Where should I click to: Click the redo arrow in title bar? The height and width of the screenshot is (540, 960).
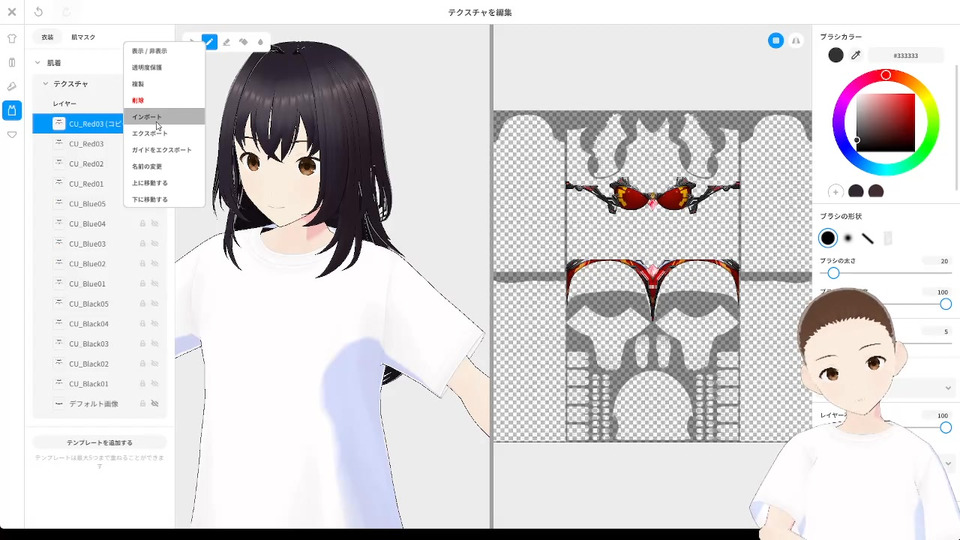click(66, 12)
